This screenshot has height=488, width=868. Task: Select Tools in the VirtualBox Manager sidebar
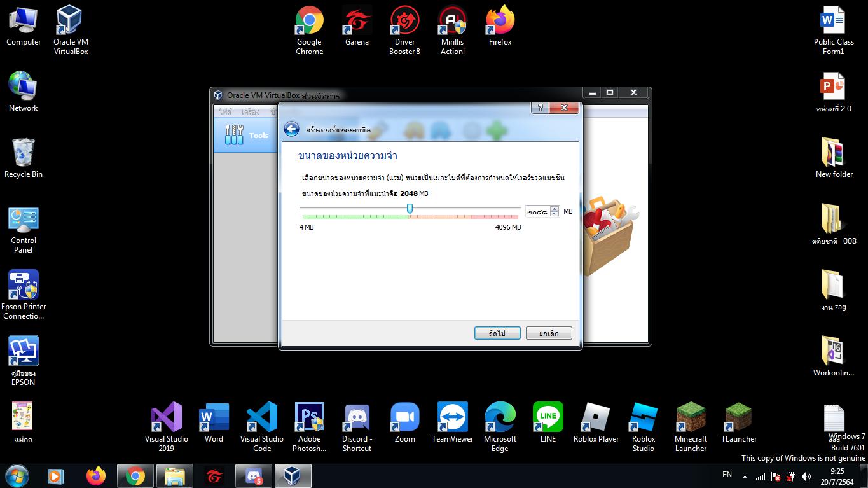pyautogui.click(x=247, y=135)
